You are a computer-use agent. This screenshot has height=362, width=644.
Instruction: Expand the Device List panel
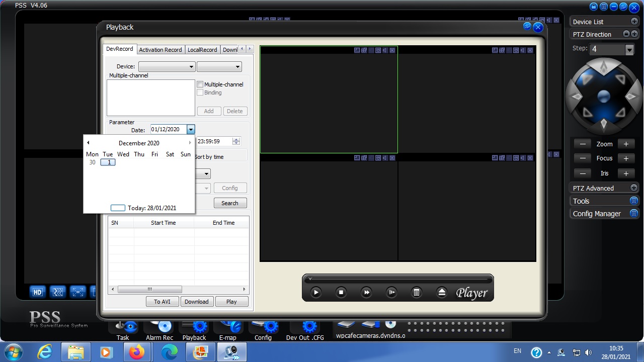(634, 21)
